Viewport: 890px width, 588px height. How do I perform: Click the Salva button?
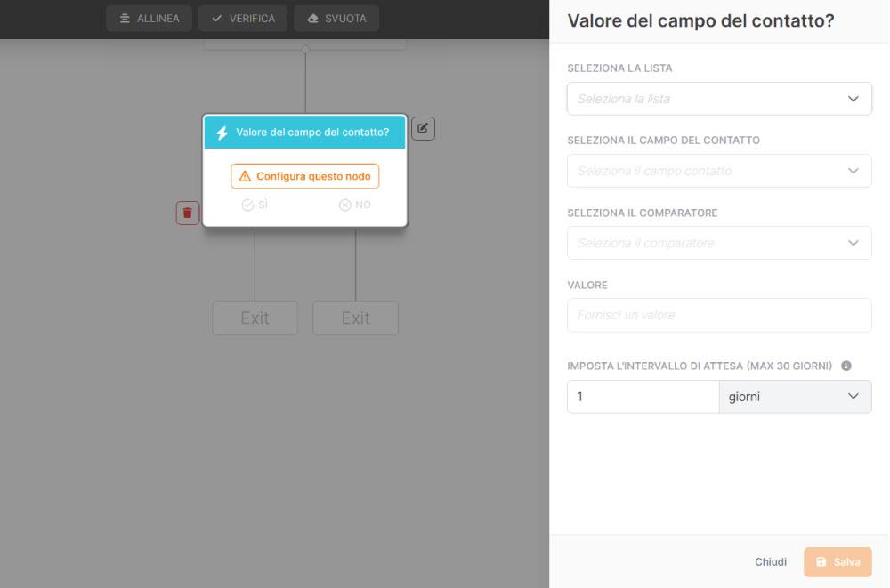pos(837,562)
